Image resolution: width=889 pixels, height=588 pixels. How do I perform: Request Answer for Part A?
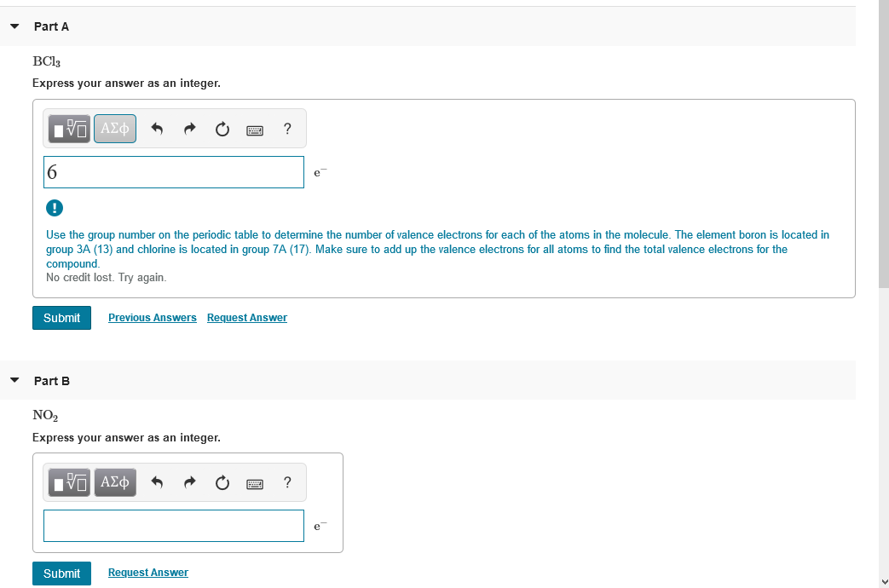[247, 318]
